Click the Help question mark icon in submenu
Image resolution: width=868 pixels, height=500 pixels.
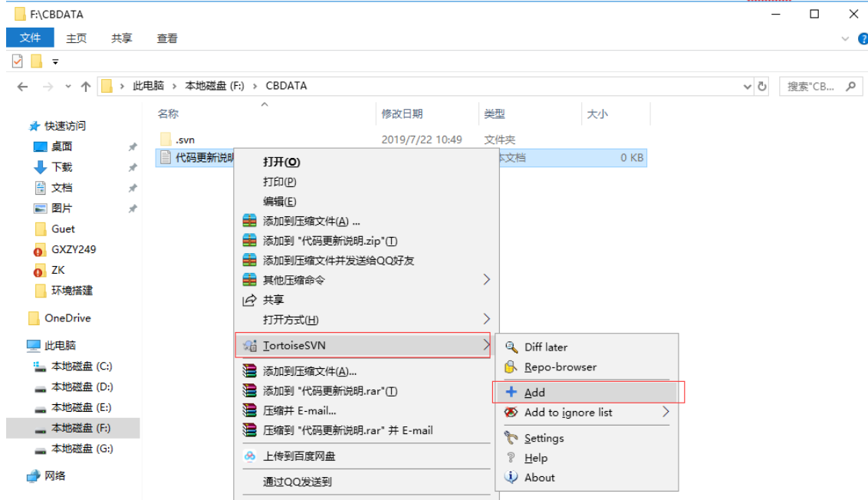click(x=511, y=457)
